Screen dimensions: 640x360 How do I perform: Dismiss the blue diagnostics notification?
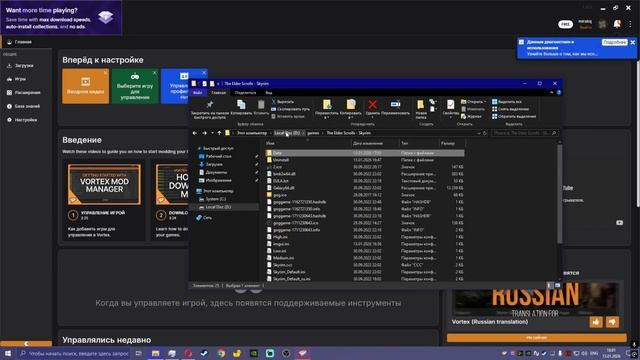633,42
